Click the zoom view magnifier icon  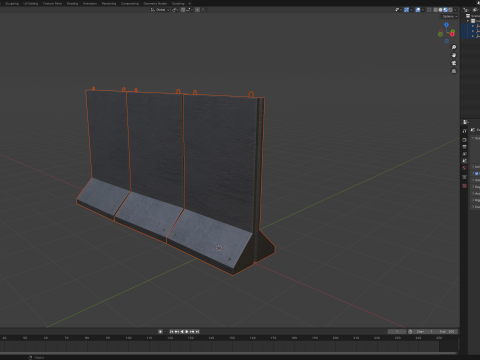pos(454,47)
